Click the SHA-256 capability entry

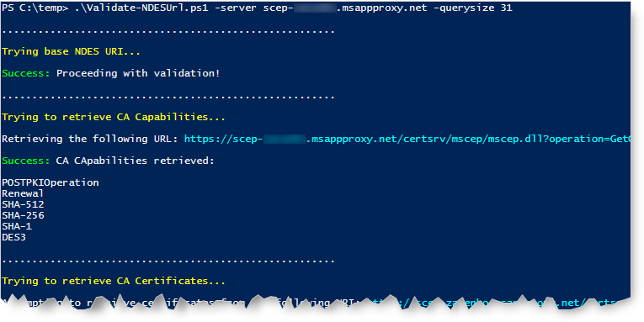coord(23,215)
